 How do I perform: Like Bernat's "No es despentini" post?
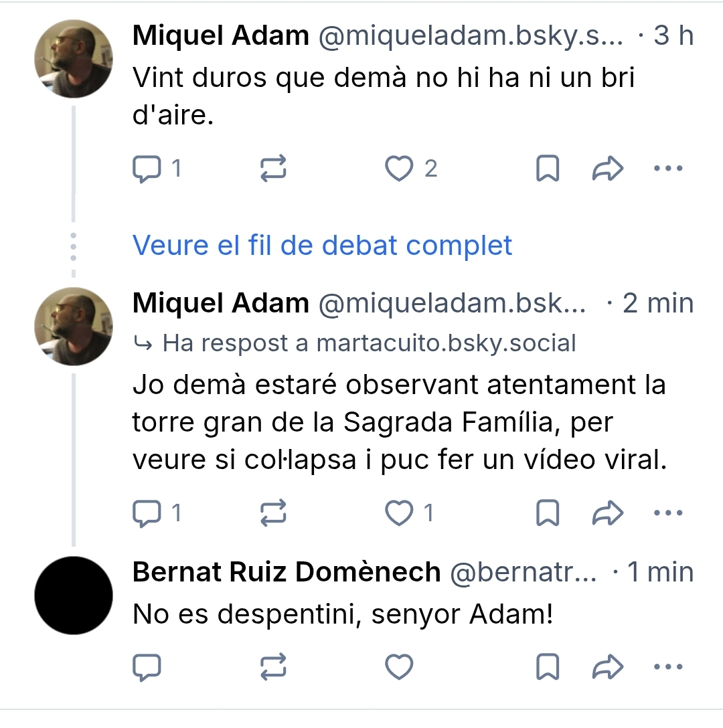click(x=400, y=667)
